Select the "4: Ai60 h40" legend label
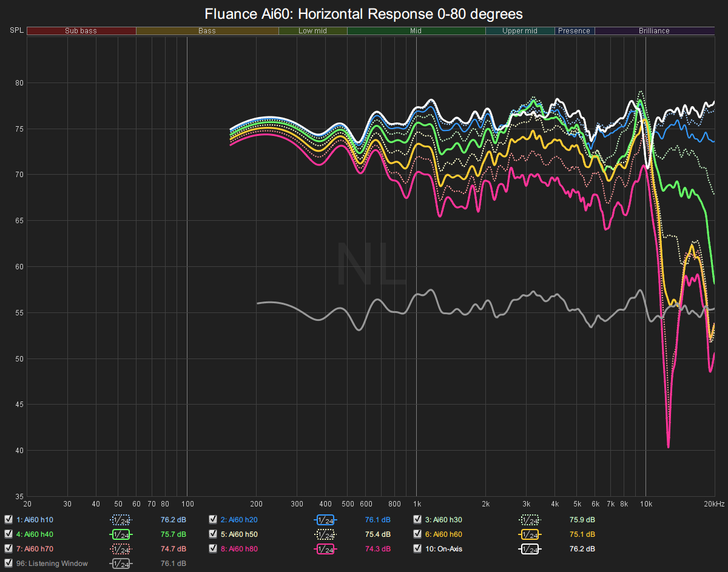 click(x=35, y=534)
